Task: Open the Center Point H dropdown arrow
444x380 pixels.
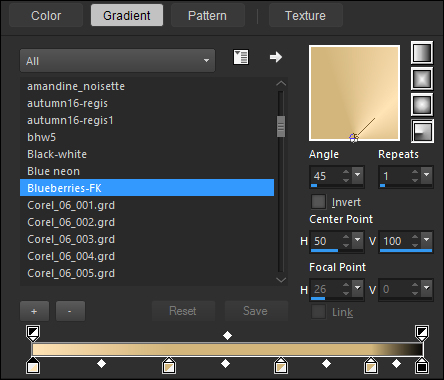Action: 358,240
